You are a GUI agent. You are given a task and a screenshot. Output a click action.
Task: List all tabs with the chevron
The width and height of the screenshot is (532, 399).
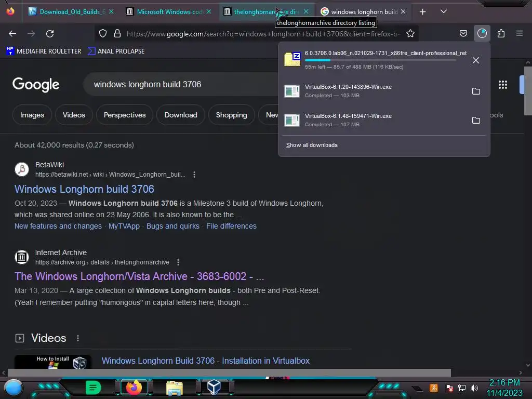pyautogui.click(x=443, y=11)
